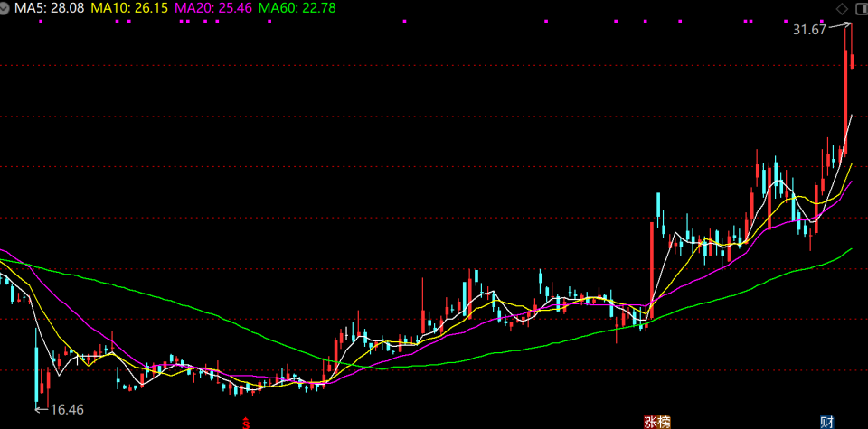Screen dimensions: 868x429
Task: Toggle the side panel layout icon
Action: (x=861, y=8)
